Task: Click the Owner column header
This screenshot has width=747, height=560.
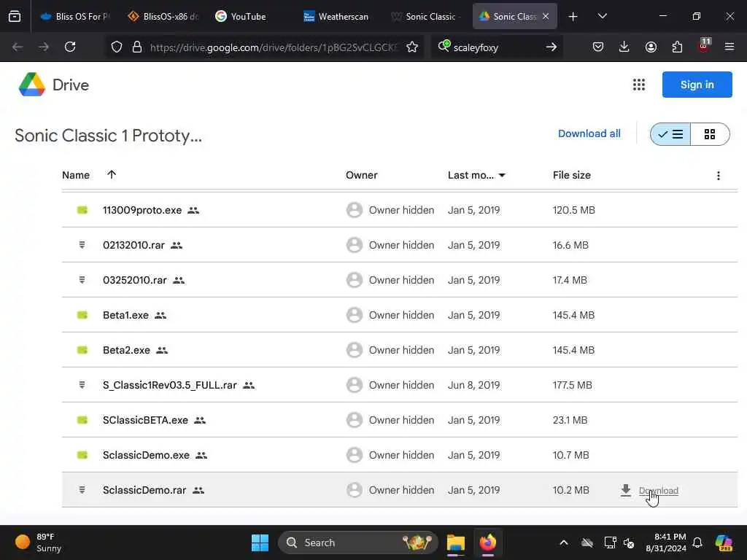Action: 361,175
